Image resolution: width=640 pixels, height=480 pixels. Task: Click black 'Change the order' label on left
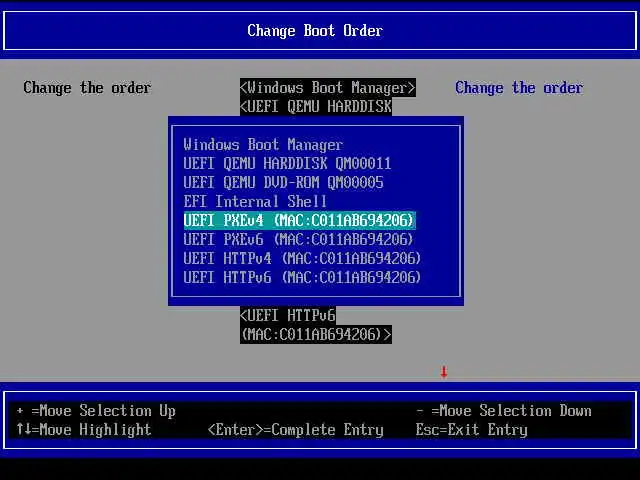click(x=87, y=88)
